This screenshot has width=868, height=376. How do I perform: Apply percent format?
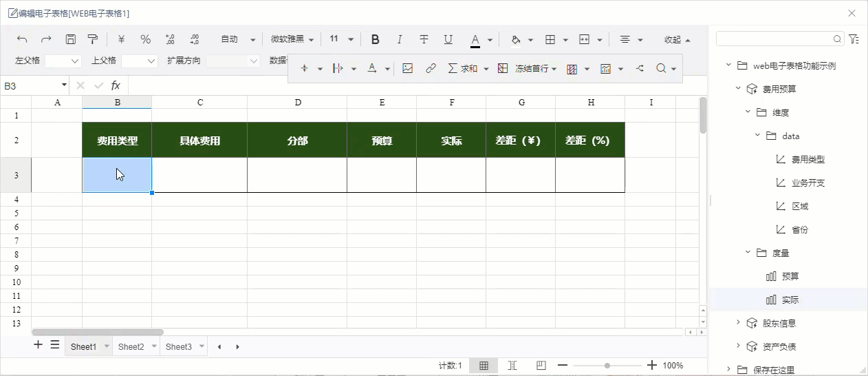pos(145,39)
